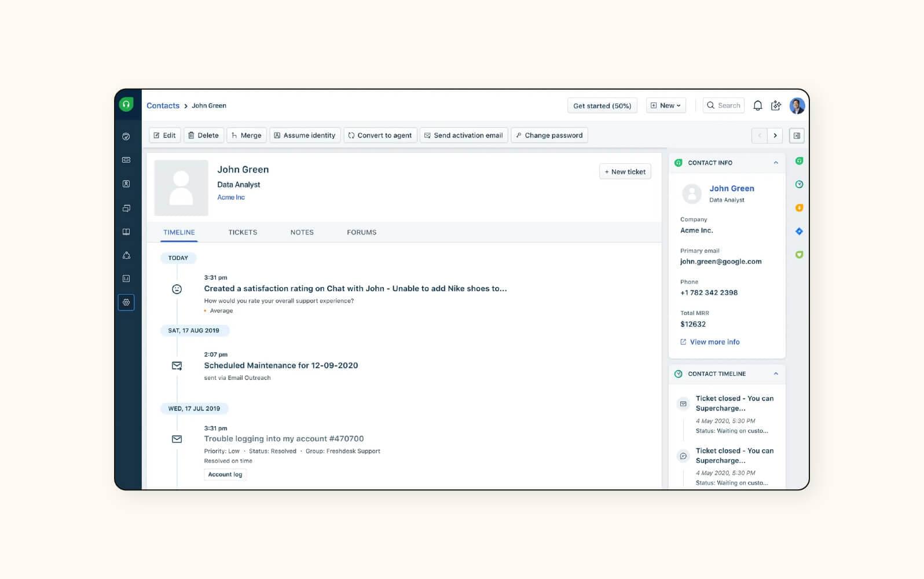Click the Account log tag
Viewport: 924px width, 579px height.
pos(225,475)
